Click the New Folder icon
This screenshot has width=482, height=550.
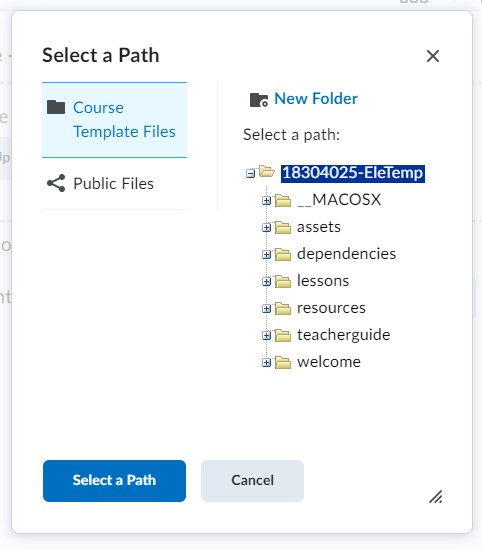coord(259,100)
